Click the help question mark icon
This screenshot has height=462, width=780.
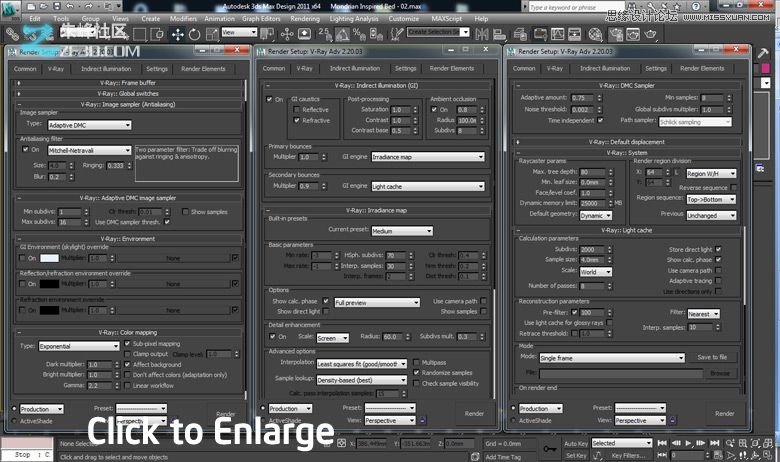point(696,6)
